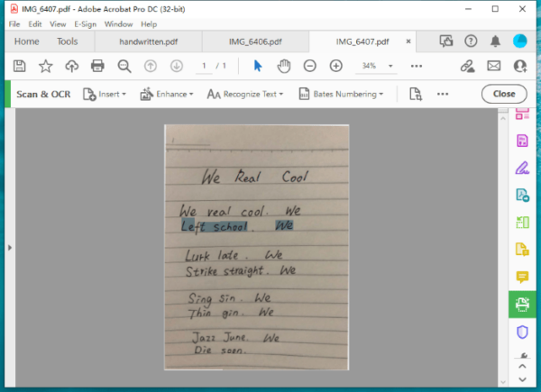This screenshot has width=541, height=392.
Task: Switch to the IMG_6406.pdf tab
Action: pos(255,41)
